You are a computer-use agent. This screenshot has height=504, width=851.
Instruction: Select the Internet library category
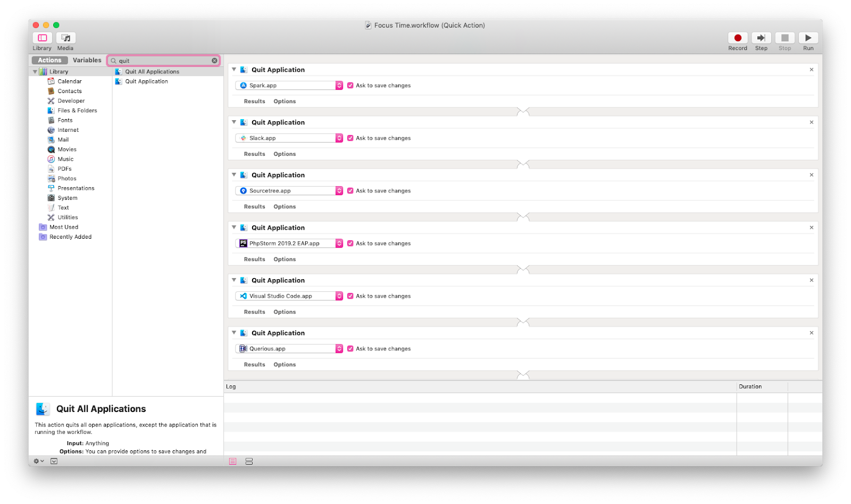(68, 130)
